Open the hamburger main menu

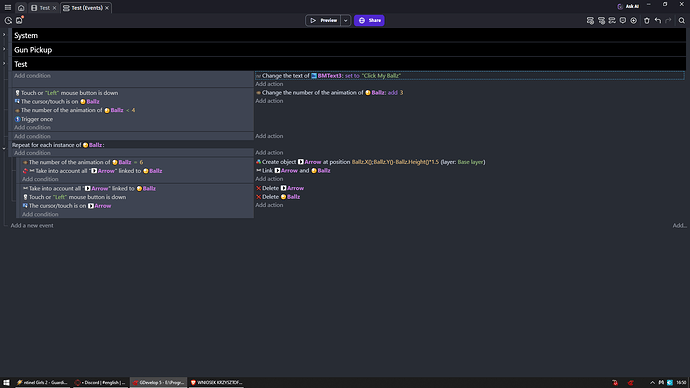[8, 7]
